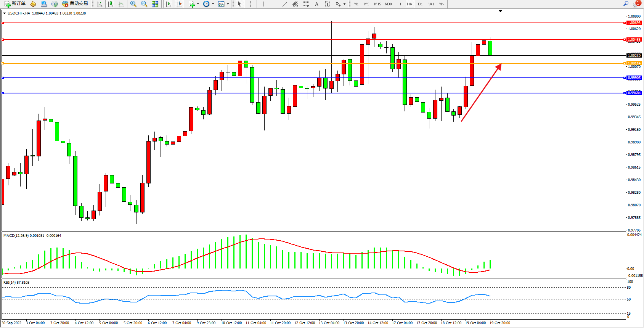Screen dimensions: 644x328
Task: Click the red arrow drawn on chart
Action: pyautogui.click(x=480, y=93)
